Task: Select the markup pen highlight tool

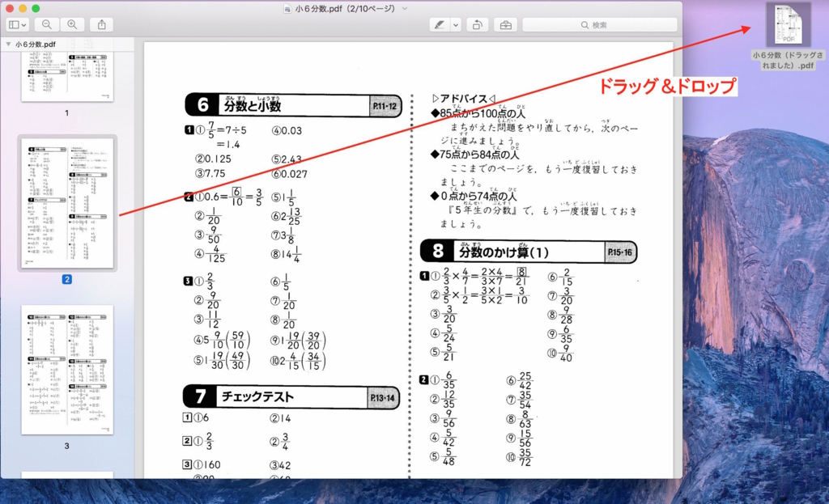Action: click(x=440, y=25)
